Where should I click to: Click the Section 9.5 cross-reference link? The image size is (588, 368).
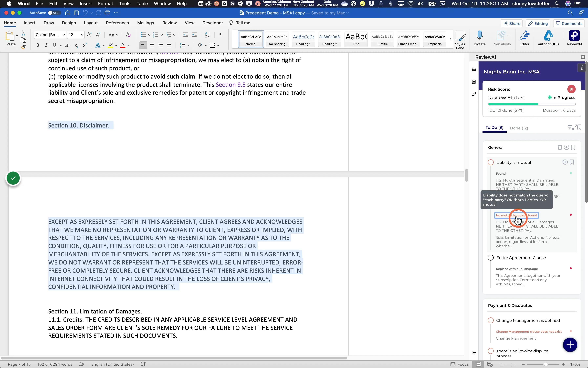pyautogui.click(x=230, y=85)
